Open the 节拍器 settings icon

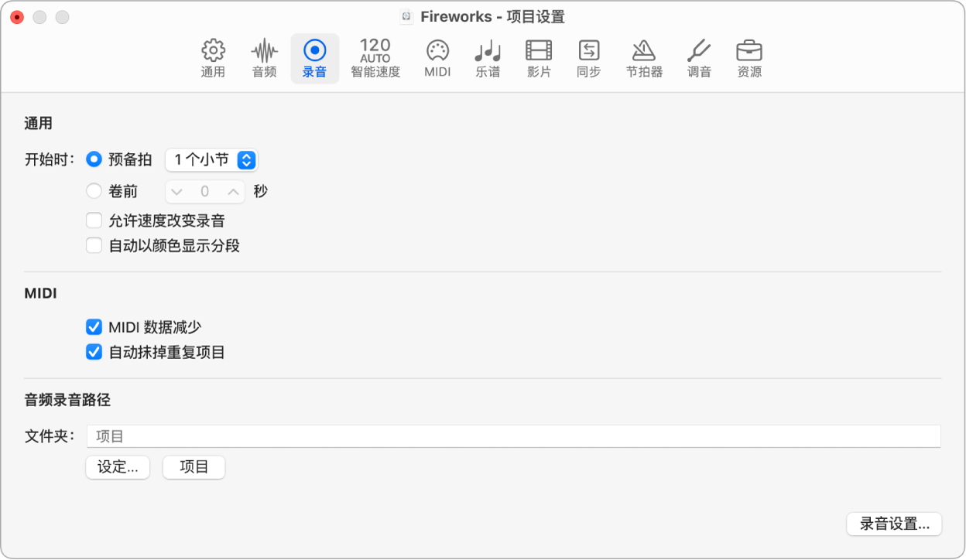pos(645,58)
